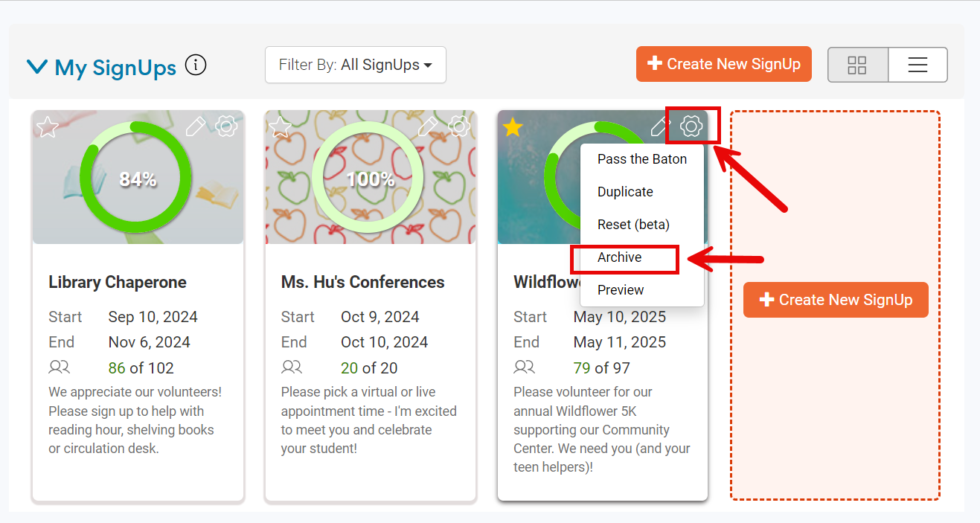
Task: Choose Duplicate from the gear menu
Action: click(624, 191)
